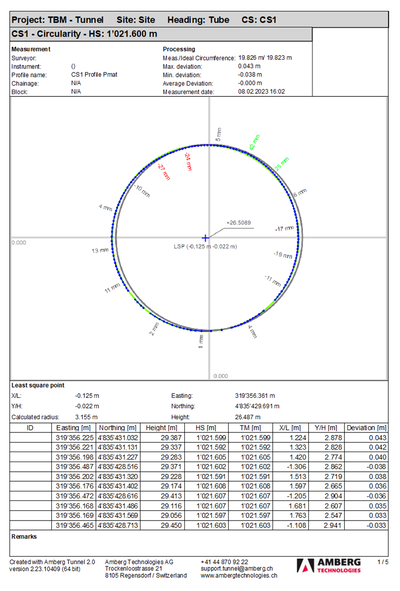
Task: Click the '-10 mm' label inside the circle
Action: (142, 191)
